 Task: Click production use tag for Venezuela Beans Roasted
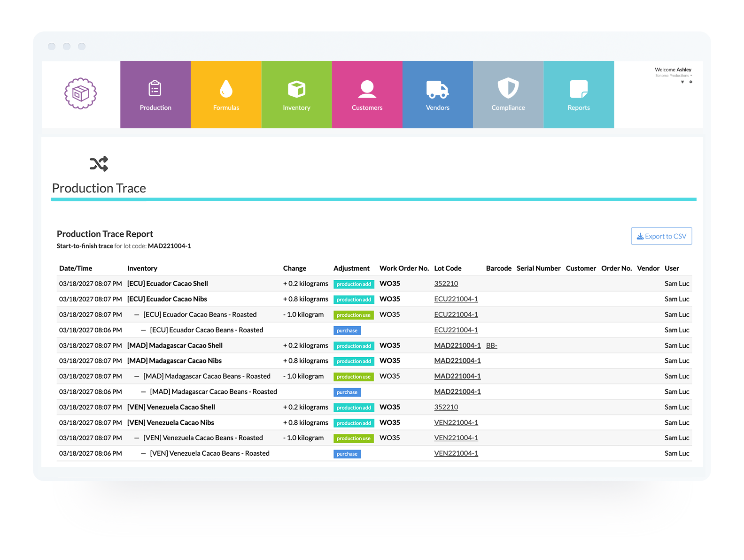[353, 438]
